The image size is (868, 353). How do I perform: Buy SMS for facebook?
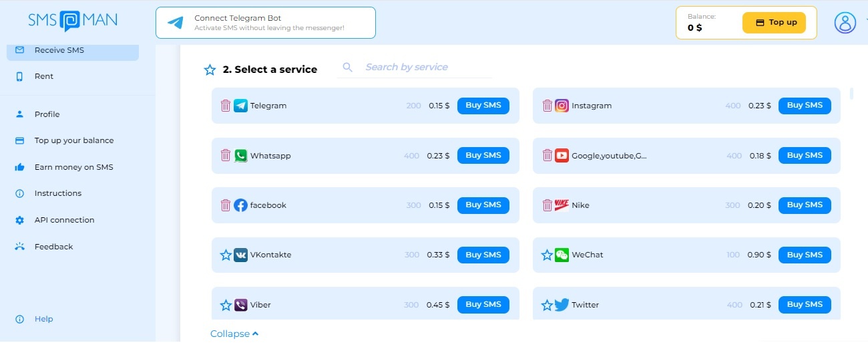(x=483, y=205)
